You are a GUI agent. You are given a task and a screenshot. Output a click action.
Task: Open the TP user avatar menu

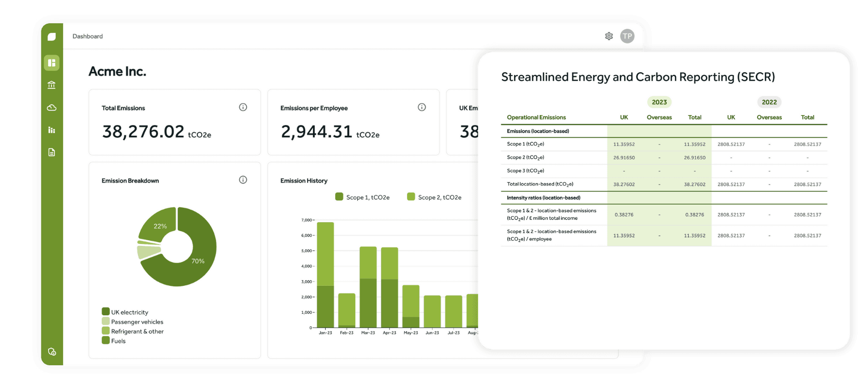(627, 36)
